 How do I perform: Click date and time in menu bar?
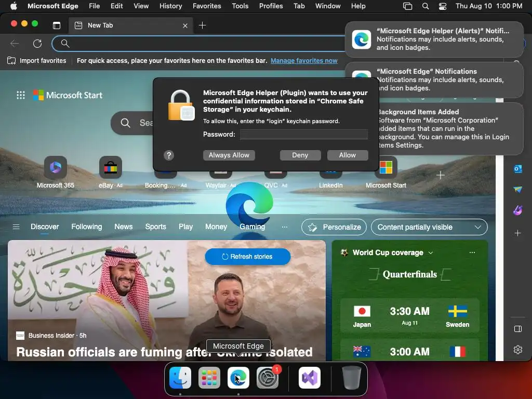coord(488,6)
